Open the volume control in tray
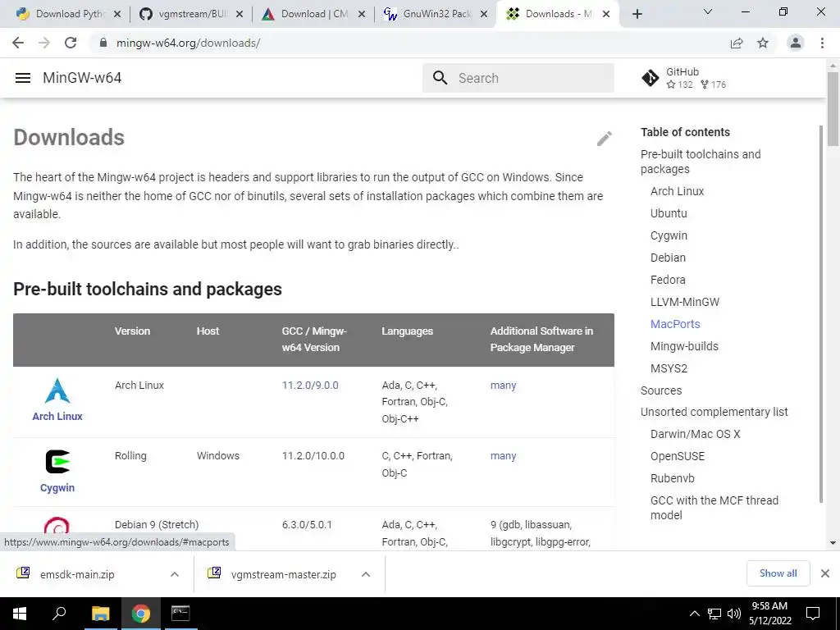This screenshot has height=630, width=840. 734,614
